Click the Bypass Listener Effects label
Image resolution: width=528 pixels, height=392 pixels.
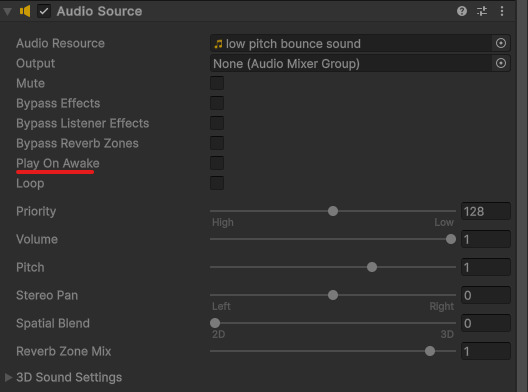click(x=82, y=123)
